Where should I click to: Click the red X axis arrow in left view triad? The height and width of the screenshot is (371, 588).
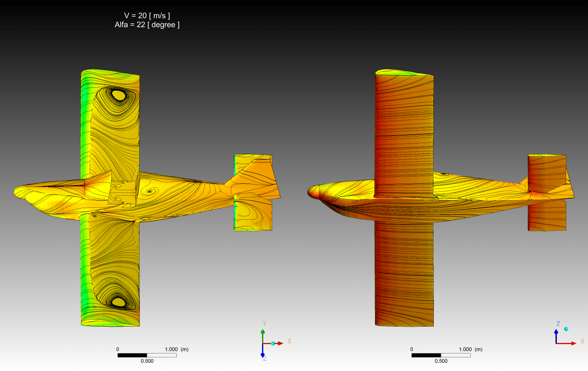click(x=280, y=343)
